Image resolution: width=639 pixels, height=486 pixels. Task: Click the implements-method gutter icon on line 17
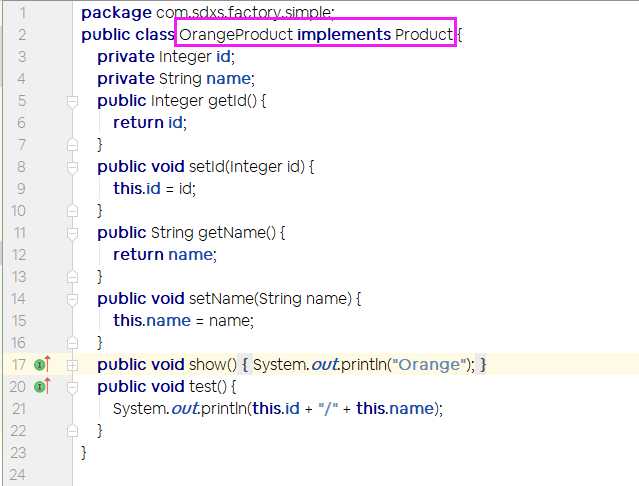41,365
